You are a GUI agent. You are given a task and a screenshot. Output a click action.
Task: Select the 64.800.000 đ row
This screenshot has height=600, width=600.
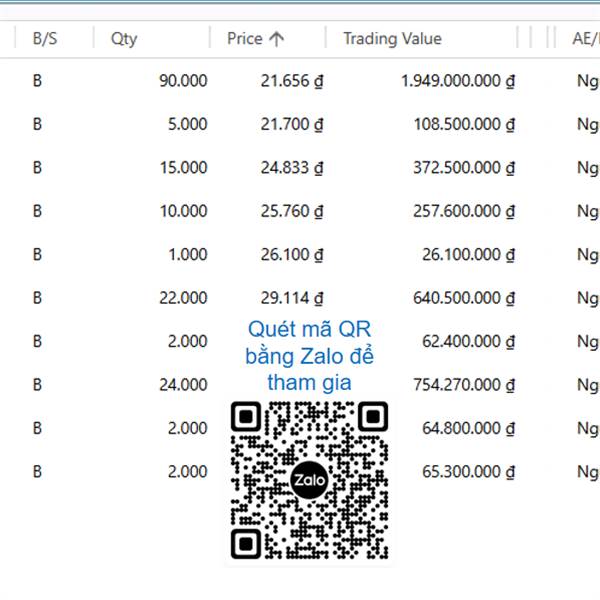point(300,428)
